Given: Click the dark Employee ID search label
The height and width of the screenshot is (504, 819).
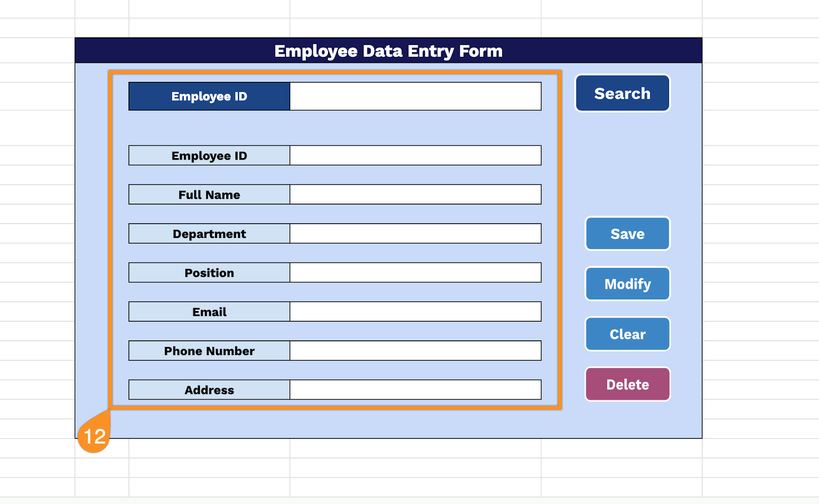Looking at the screenshot, I should point(208,96).
